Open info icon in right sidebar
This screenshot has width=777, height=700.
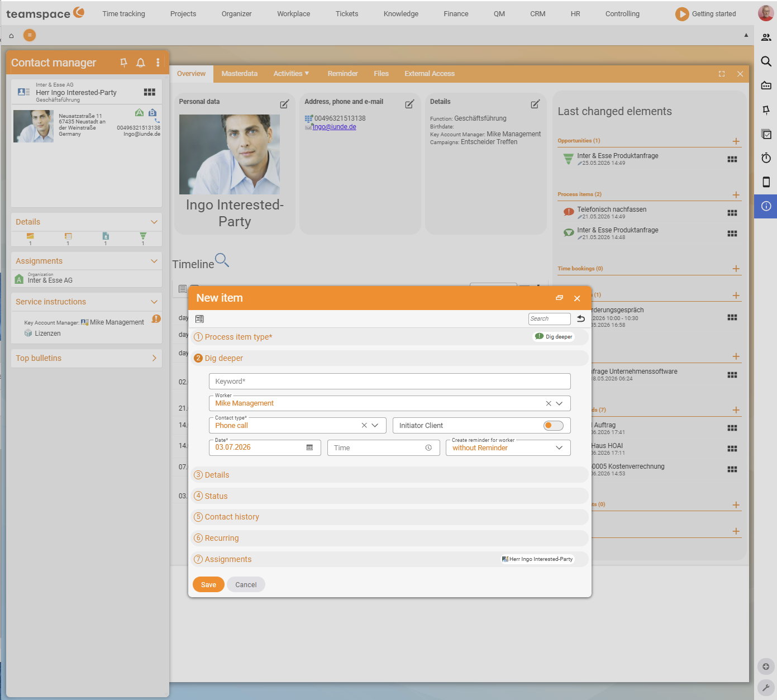[x=766, y=206]
